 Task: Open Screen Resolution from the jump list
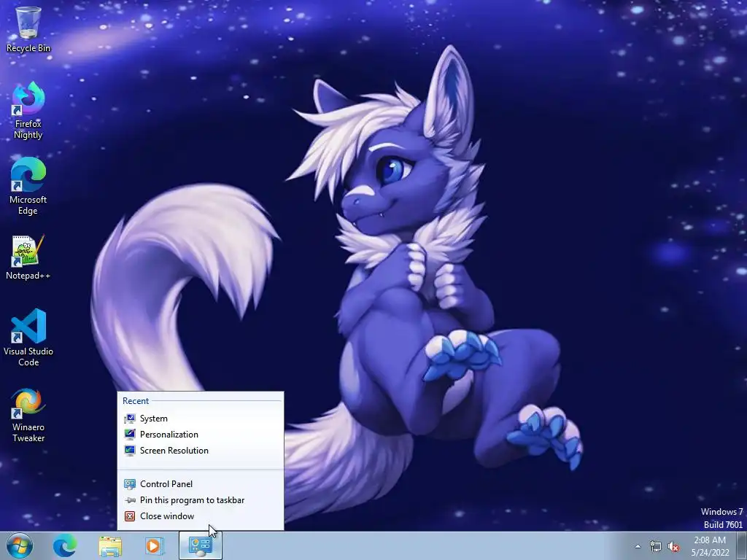coord(201,451)
